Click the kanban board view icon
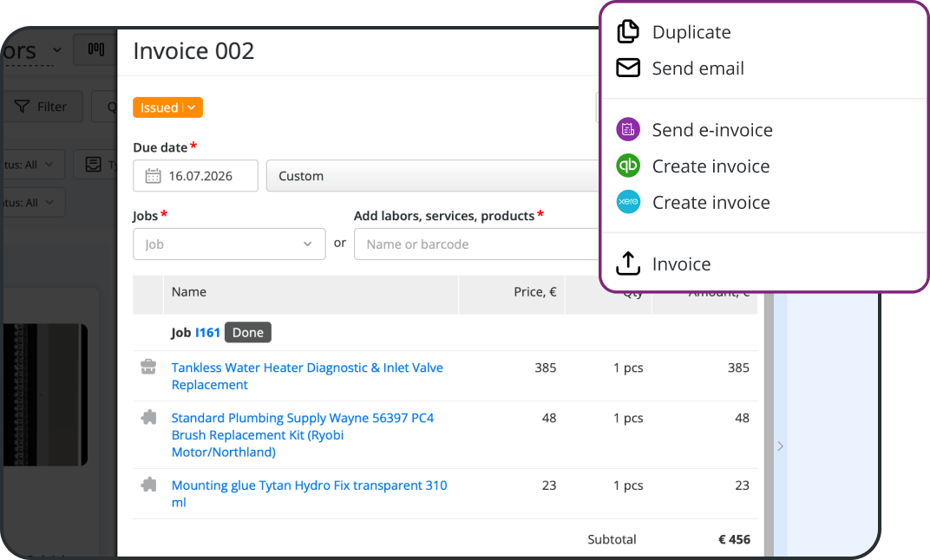930x560 pixels. [x=96, y=49]
